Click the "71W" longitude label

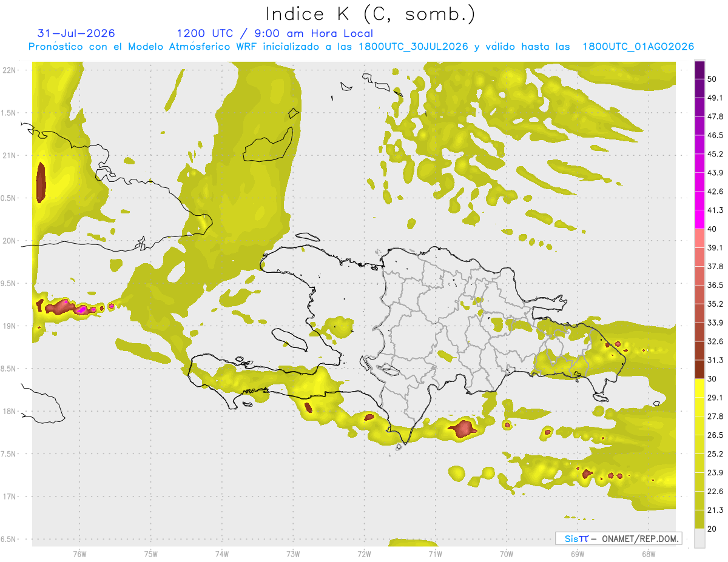click(435, 554)
